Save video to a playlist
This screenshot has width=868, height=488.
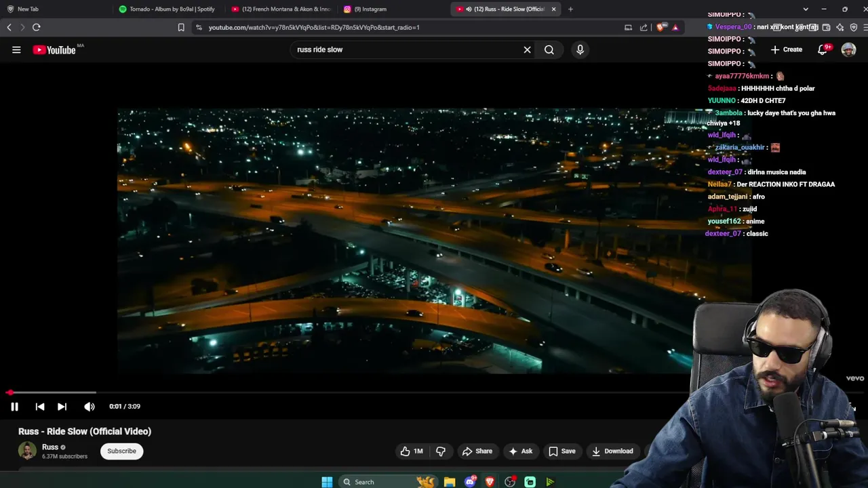[x=561, y=451]
